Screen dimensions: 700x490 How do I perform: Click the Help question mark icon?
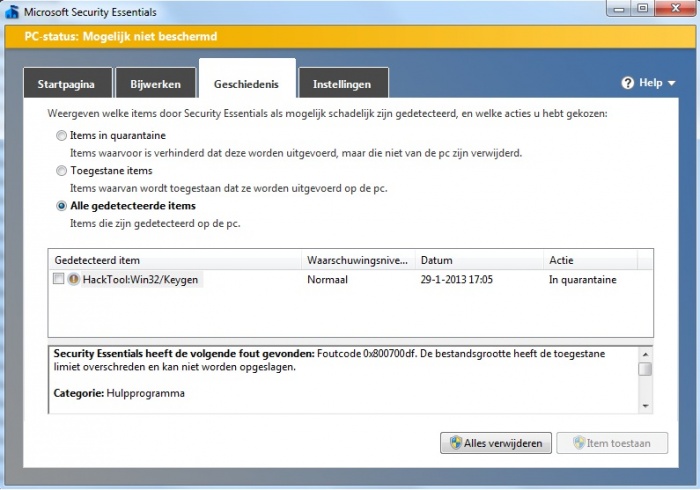pyautogui.click(x=627, y=83)
